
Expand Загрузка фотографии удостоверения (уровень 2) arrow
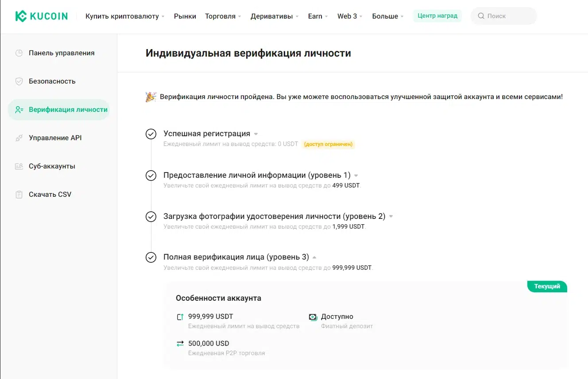[391, 217]
